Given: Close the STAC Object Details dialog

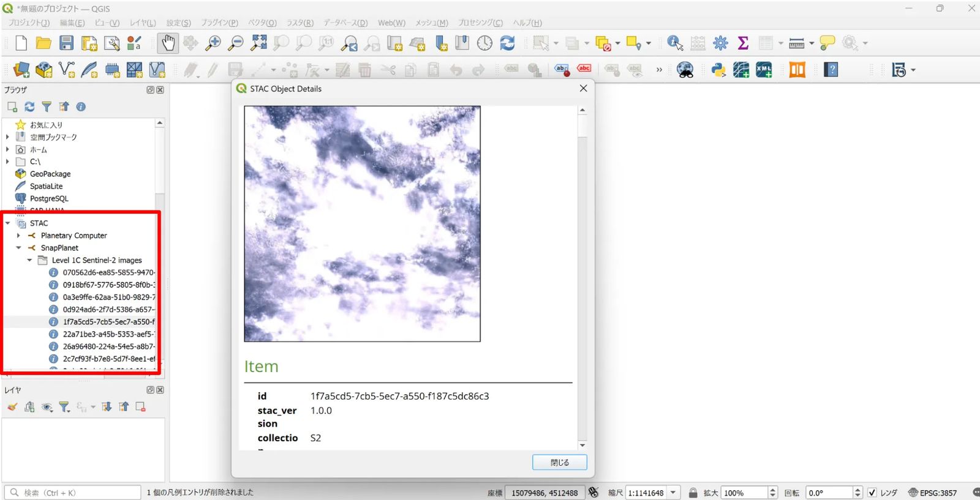Looking at the screenshot, I should click(583, 89).
